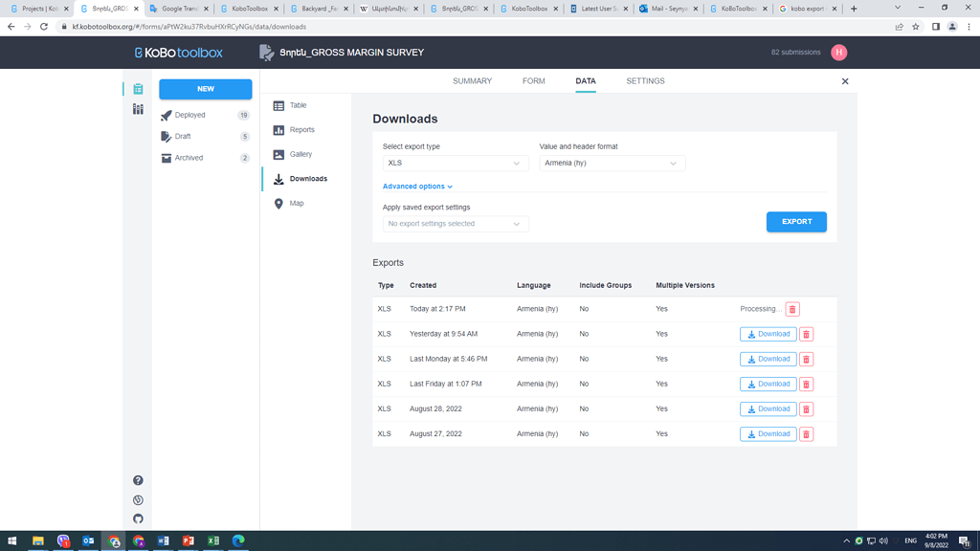Image resolution: width=980 pixels, height=551 pixels.
Task: Click the Library icon in left sidebar
Action: 138,109
